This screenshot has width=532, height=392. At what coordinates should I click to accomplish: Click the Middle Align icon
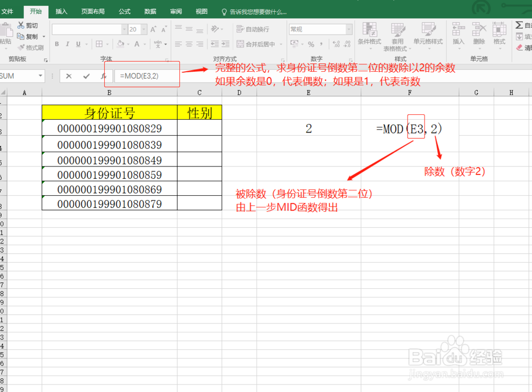[189, 29]
